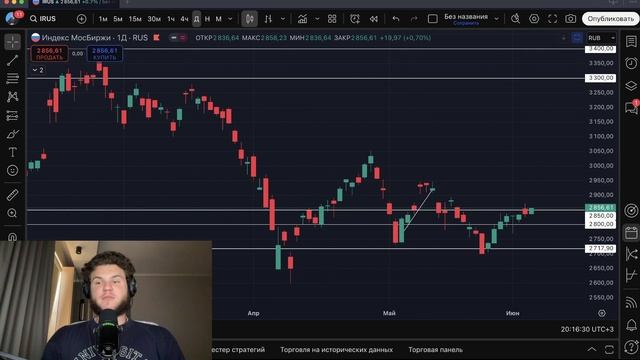Open the user profile avatar menu

point(11,18)
